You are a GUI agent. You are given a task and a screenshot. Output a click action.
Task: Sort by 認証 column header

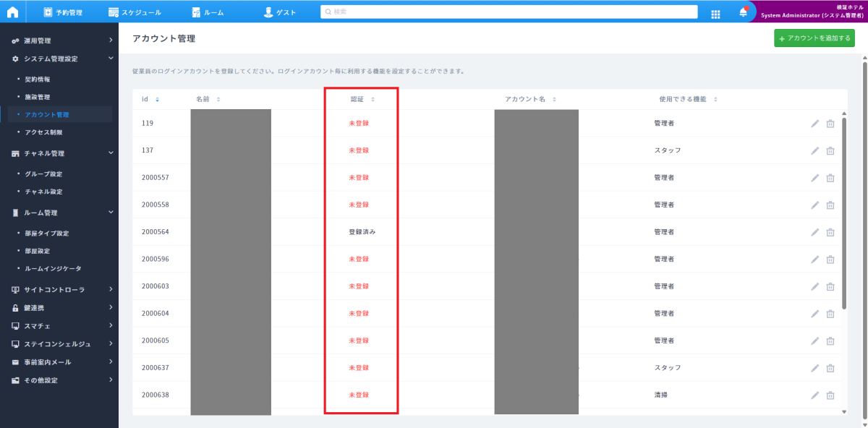coord(362,99)
